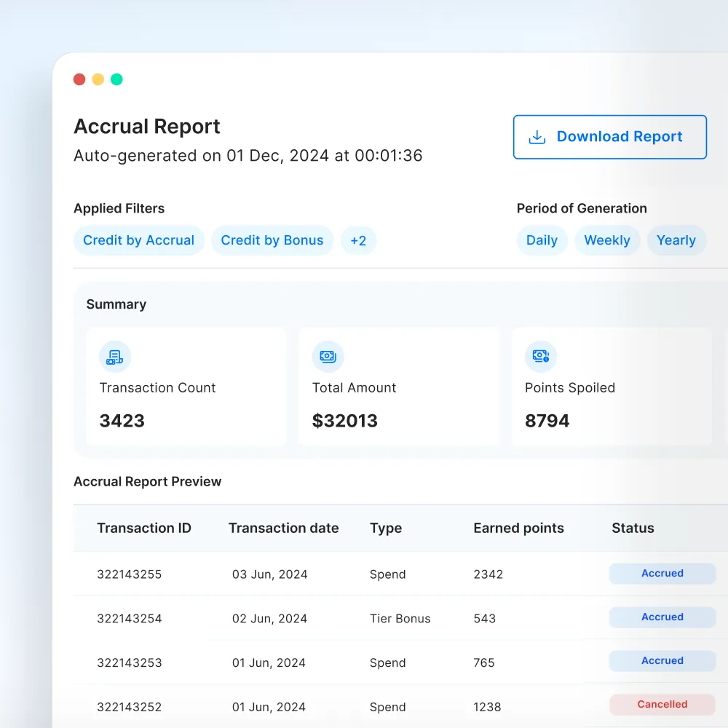Click the Accrued status badge on transaction 322143255

coord(662,574)
